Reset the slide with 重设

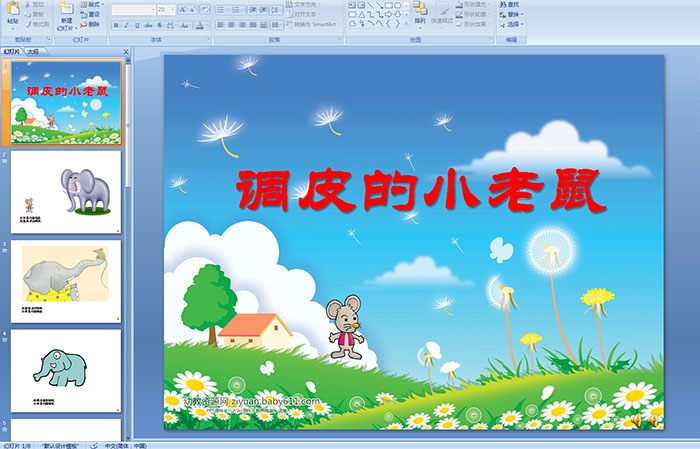click(90, 14)
